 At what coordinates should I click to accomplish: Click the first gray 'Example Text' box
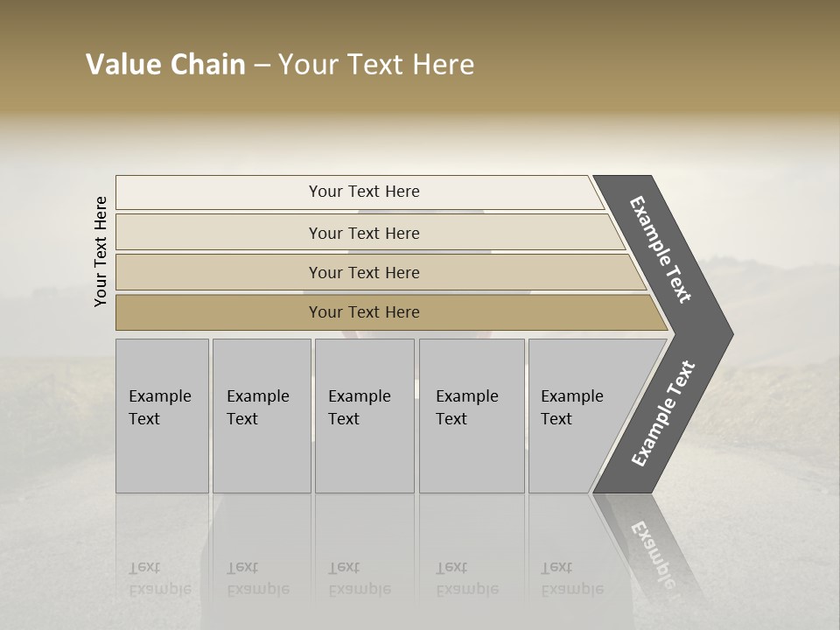163,416
